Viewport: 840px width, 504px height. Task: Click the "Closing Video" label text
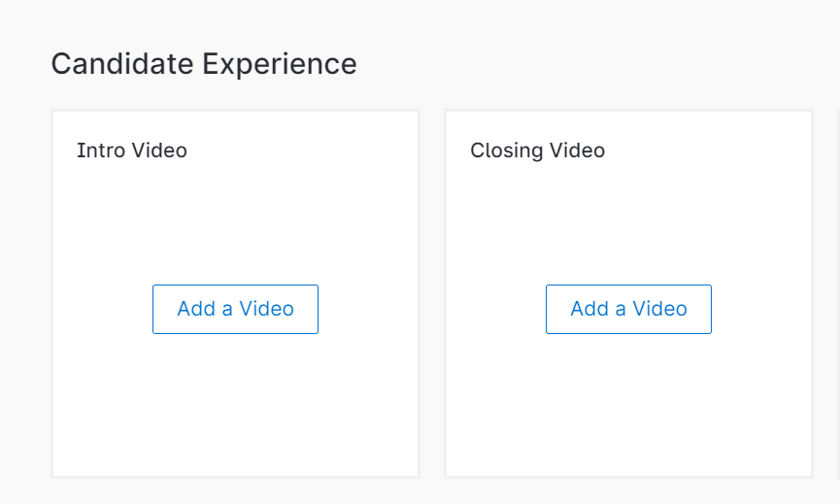pos(537,151)
